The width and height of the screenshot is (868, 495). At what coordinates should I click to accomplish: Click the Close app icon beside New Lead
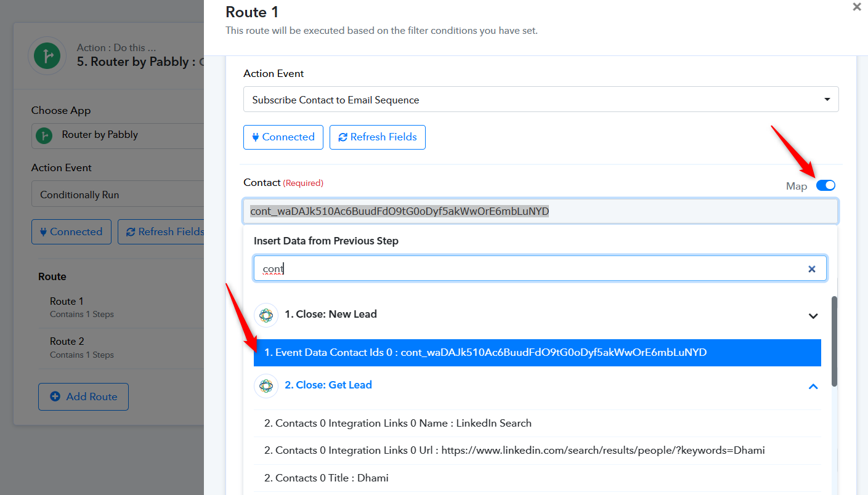coord(266,315)
